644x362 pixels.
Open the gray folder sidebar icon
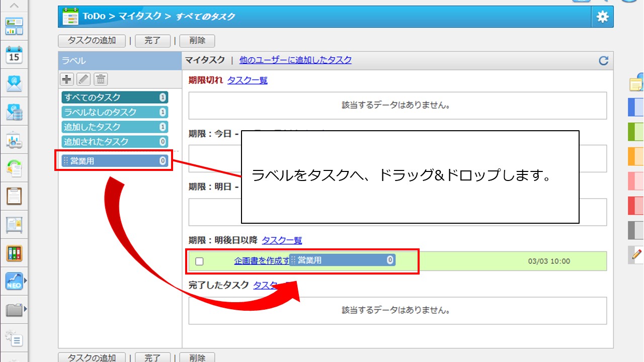[x=14, y=309]
